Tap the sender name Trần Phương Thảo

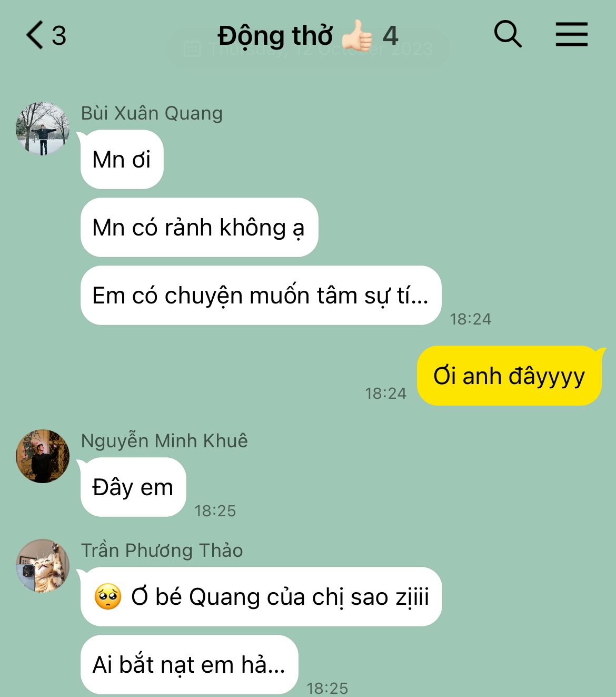click(162, 551)
